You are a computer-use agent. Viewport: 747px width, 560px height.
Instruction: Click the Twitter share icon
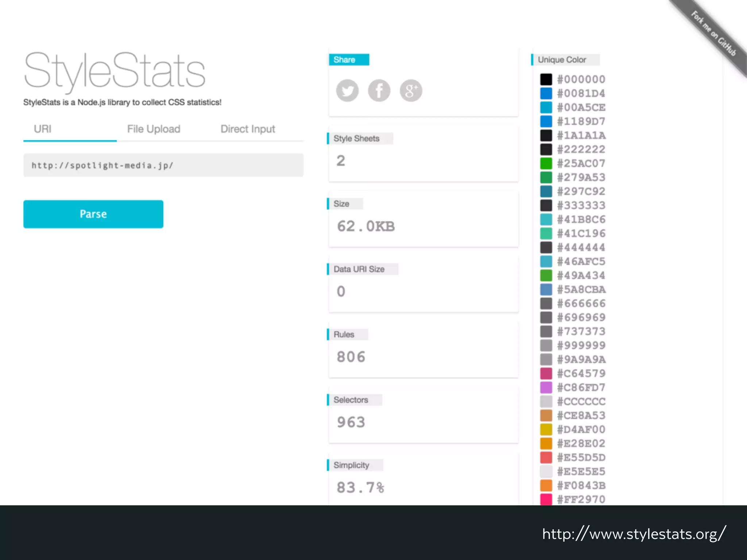[347, 90]
